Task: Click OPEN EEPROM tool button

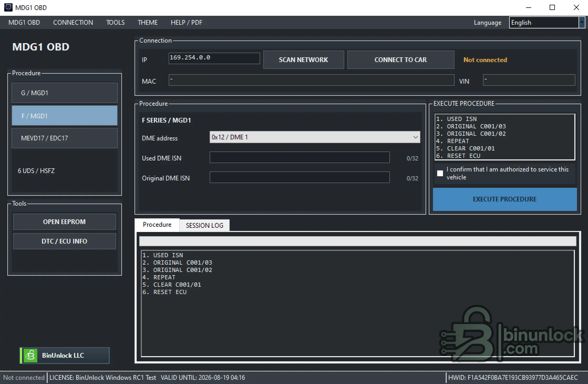Action: click(64, 222)
